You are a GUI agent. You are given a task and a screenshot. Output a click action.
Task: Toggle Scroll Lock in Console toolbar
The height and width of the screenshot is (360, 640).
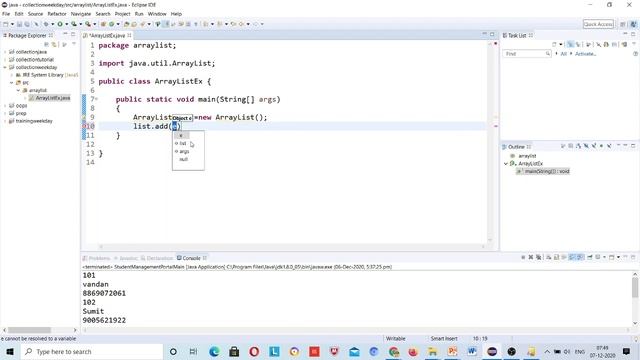coord(557,257)
